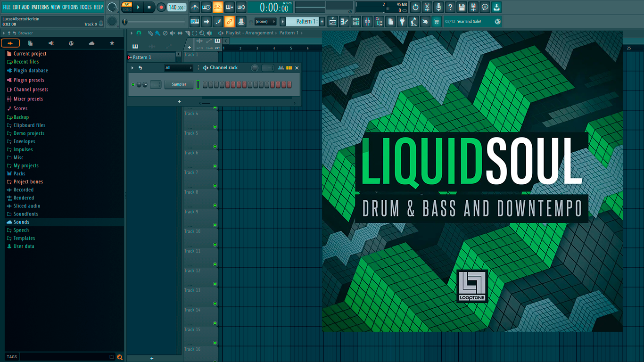Open the OPTIONS menu
Screen dimensions: 644x362
click(x=70, y=7)
